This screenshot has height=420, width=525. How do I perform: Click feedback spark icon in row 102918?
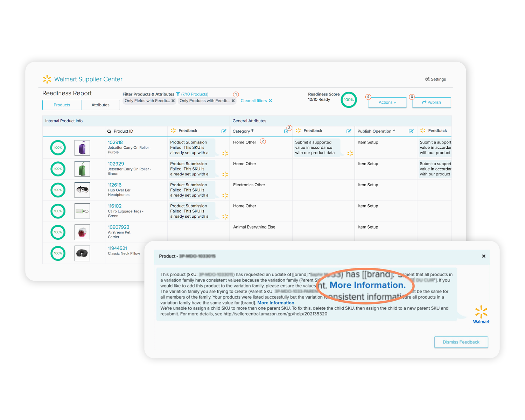coord(225,153)
